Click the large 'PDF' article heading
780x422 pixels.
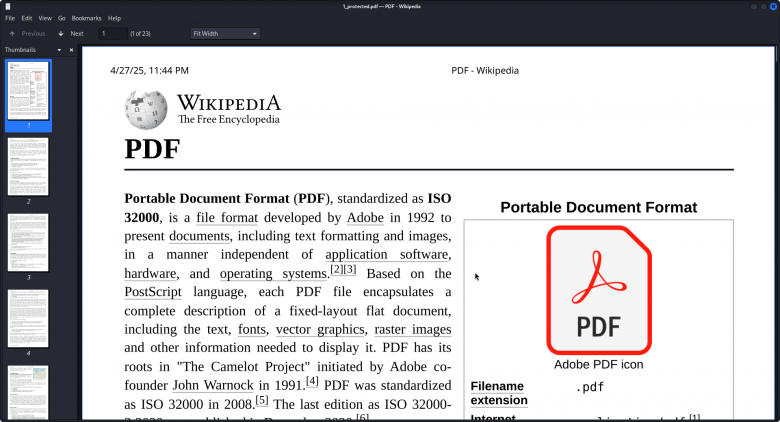click(152, 149)
